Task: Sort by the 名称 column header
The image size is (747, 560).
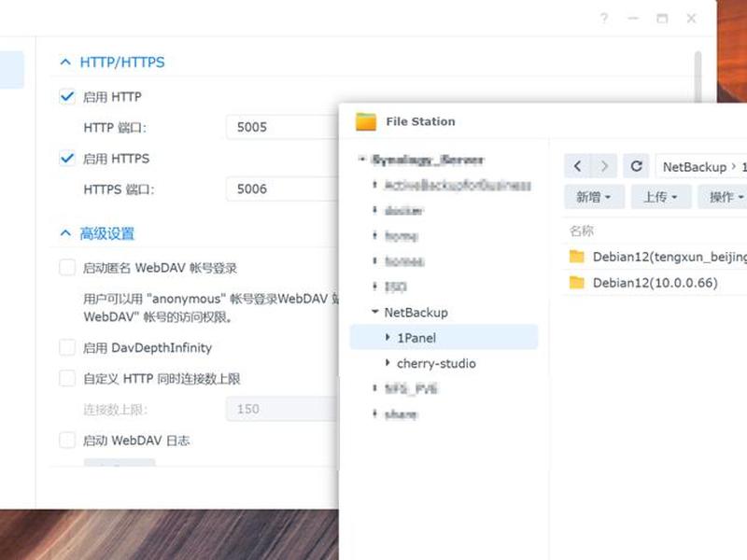Action: [582, 231]
